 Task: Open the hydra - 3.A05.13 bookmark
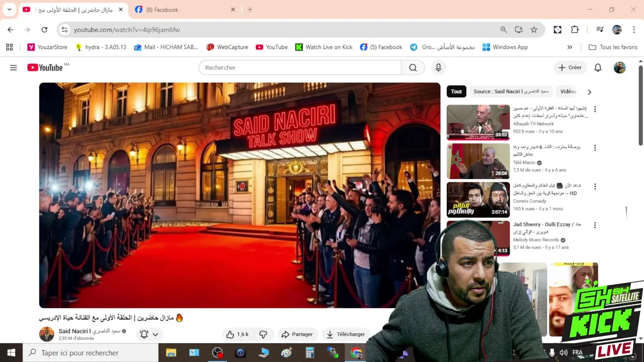(x=101, y=47)
